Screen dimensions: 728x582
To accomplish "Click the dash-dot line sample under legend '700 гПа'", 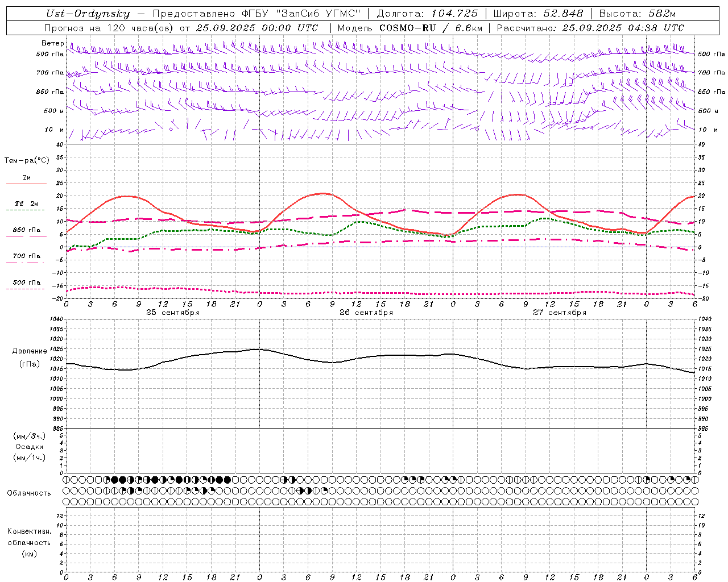I will tap(26, 263).
